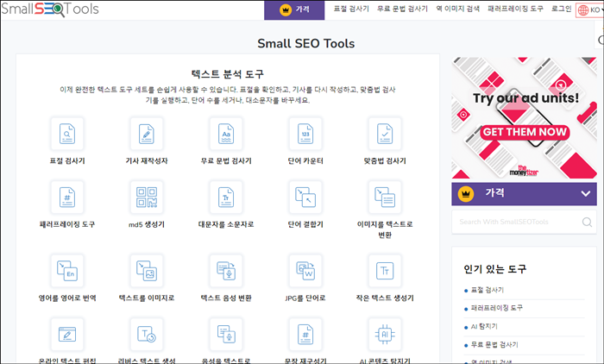604x364 pixels.
Task: Open AI 탐지기 link in popular tools
Action: pos(484,326)
